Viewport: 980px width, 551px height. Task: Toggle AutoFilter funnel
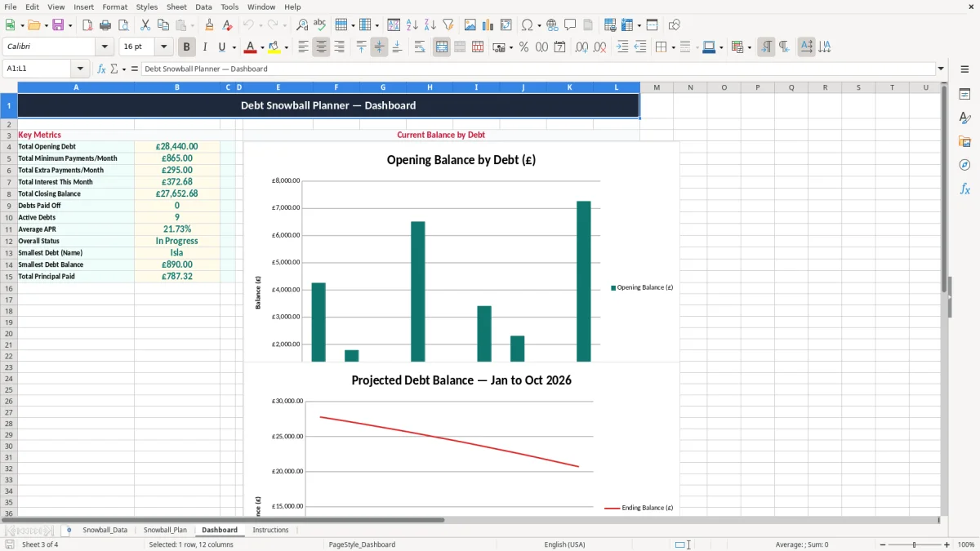point(448,25)
